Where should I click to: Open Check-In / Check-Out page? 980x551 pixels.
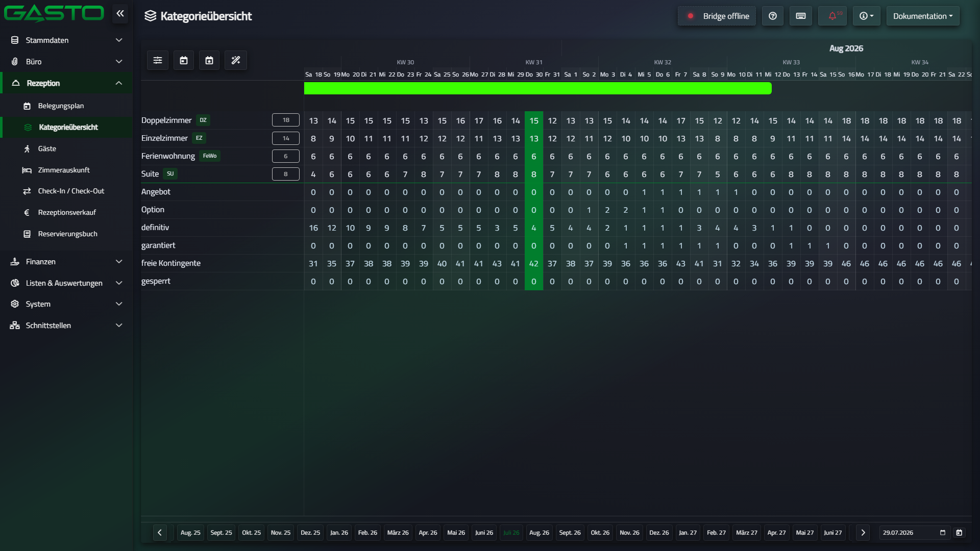coord(66,191)
